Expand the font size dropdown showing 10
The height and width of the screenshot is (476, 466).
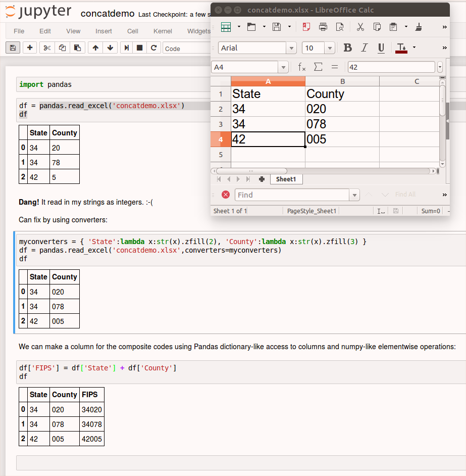click(330, 48)
